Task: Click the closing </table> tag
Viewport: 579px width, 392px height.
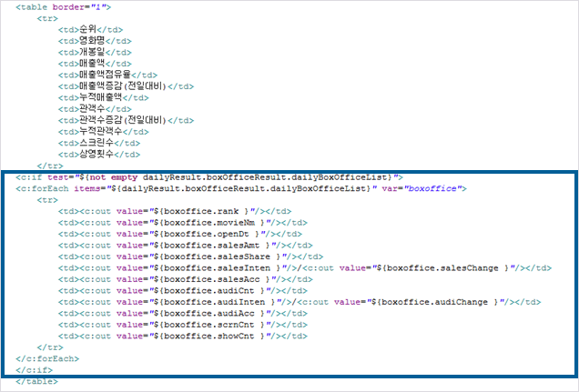Action: pyautogui.click(x=36, y=381)
